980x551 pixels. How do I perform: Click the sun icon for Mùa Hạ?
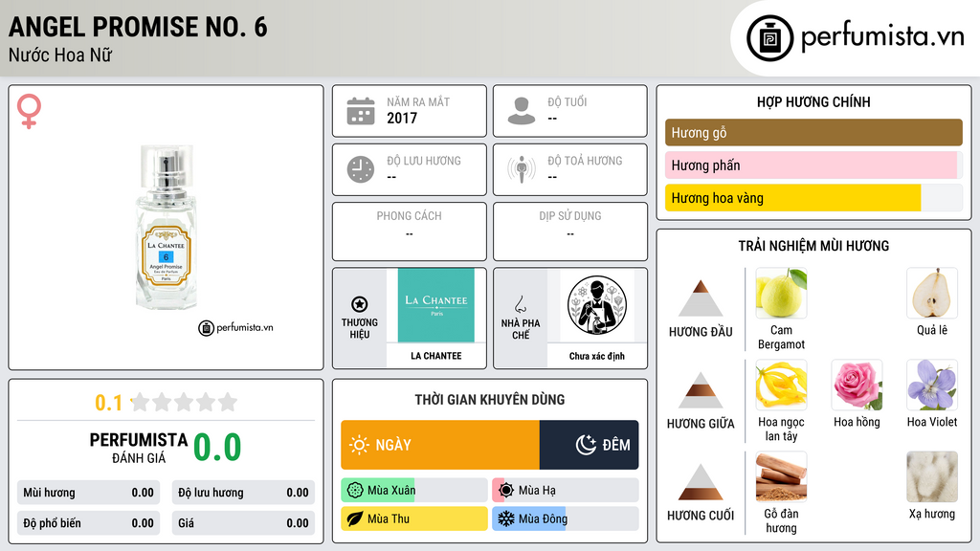tap(506, 491)
